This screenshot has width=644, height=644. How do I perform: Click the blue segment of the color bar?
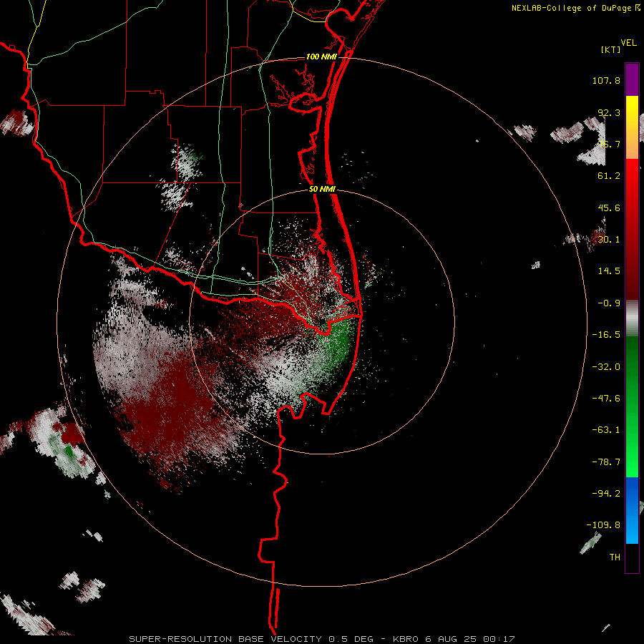pos(632,510)
